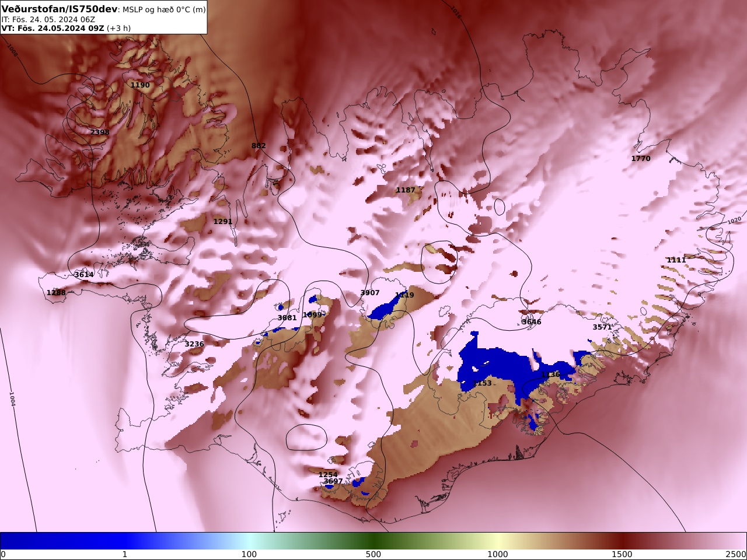Click the 882 height label
This screenshot has width=747, height=560.
pyautogui.click(x=259, y=146)
